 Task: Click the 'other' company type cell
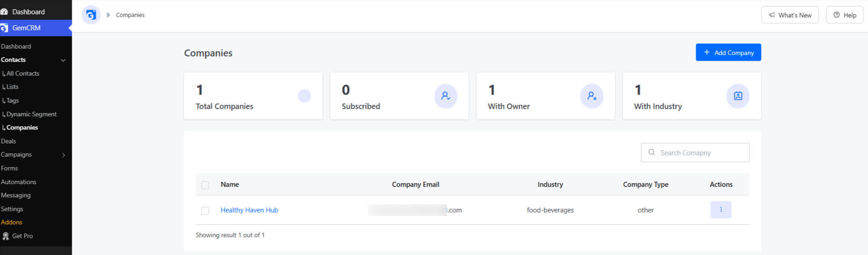coord(645,210)
